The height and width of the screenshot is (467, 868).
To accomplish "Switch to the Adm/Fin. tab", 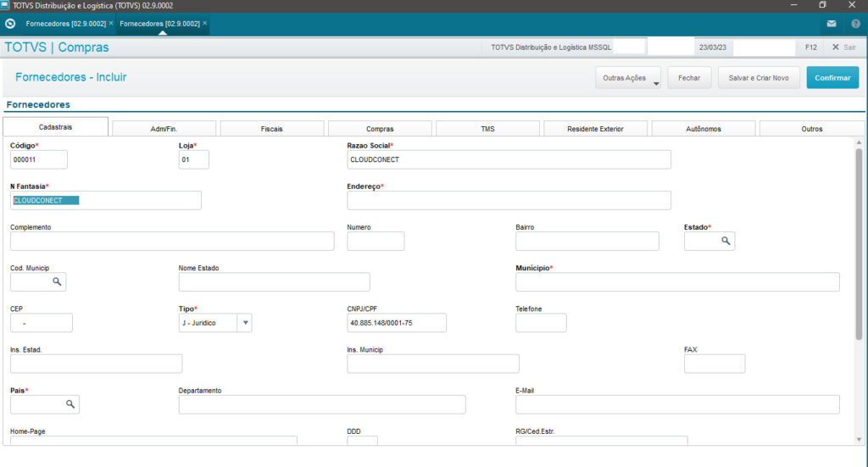I will pyautogui.click(x=164, y=129).
